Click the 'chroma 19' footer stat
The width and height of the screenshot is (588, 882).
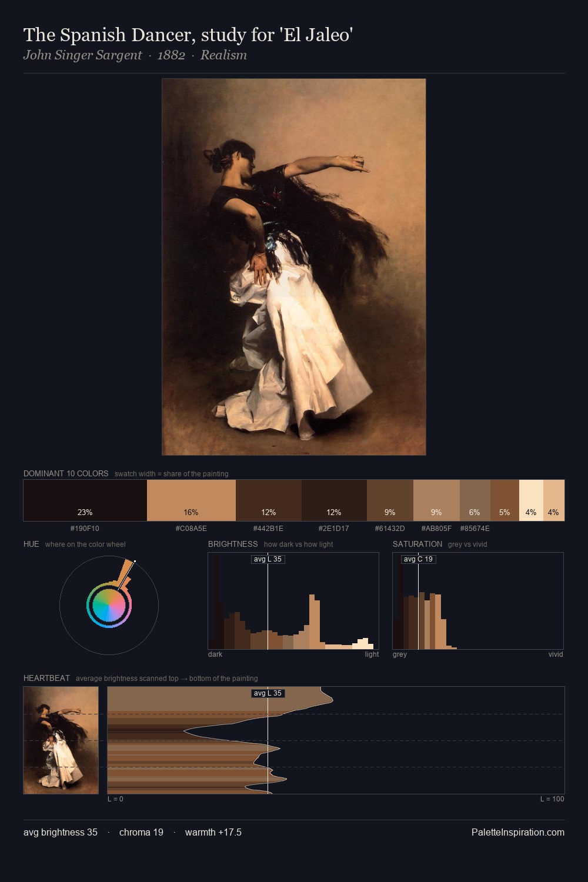tap(141, 832)
